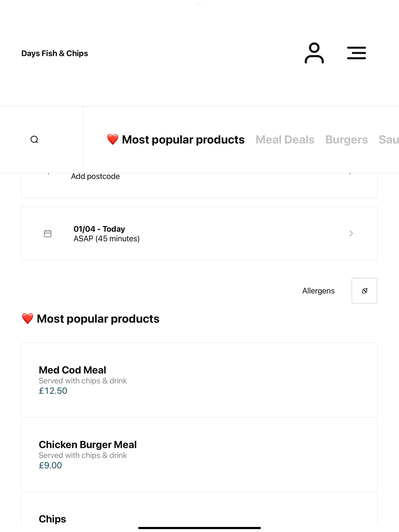
Task: Click the calendar icon beside delivery date
Action: coord(48,233)
